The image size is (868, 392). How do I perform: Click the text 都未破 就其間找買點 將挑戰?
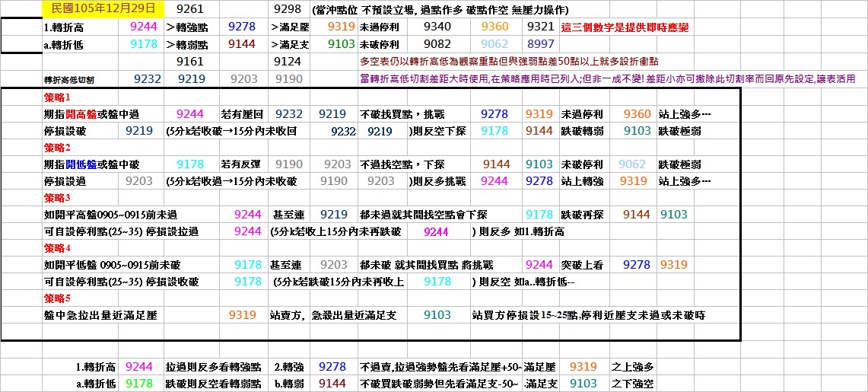(426, 265)
